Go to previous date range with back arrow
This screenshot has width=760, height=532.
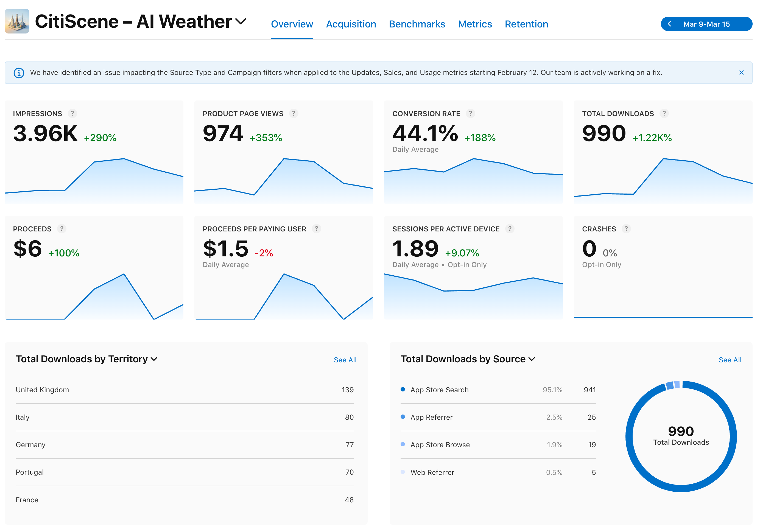(x=669, y=24)
